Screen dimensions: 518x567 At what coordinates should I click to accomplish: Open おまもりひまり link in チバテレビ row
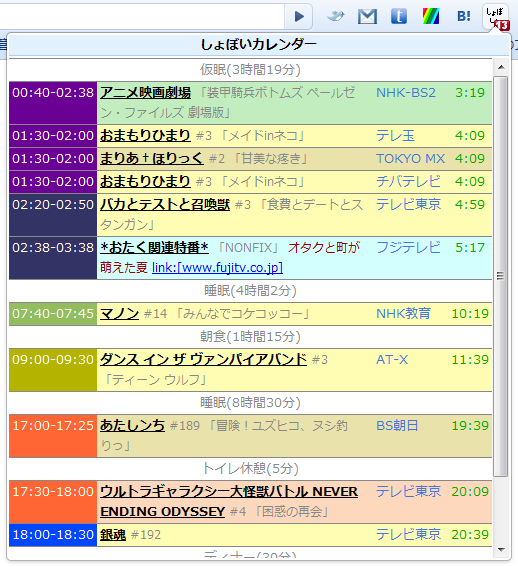click(x=145, y=182)
